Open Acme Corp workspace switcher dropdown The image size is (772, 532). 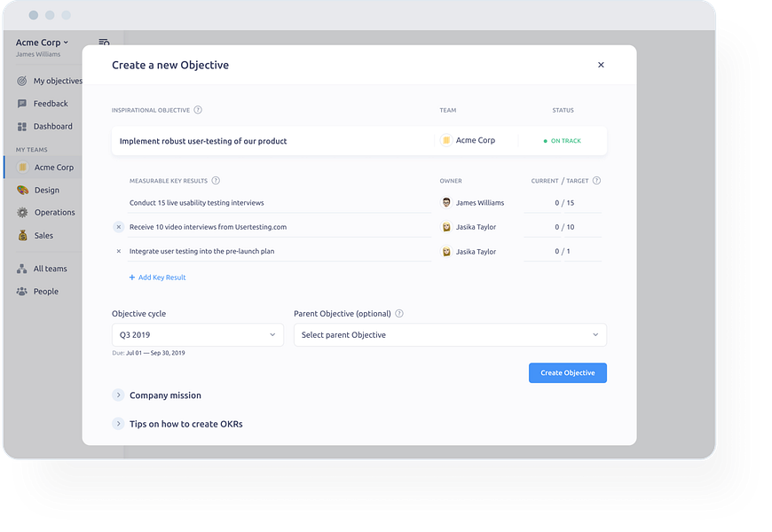[42, 43]
